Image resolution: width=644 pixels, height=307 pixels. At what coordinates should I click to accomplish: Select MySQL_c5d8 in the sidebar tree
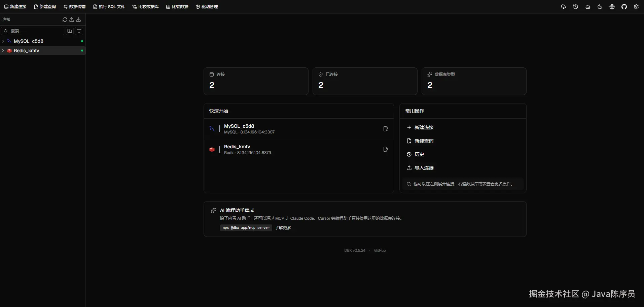43,41
